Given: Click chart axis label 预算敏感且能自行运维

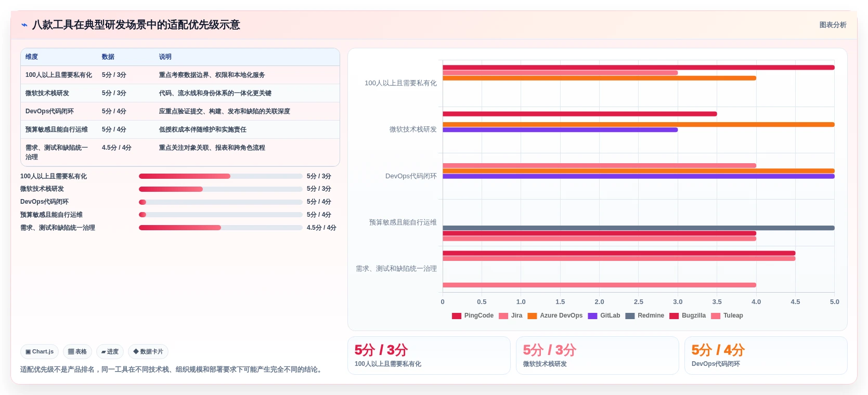Looking at the screenshot, I should pyautogui.click(x=403, y=222).
